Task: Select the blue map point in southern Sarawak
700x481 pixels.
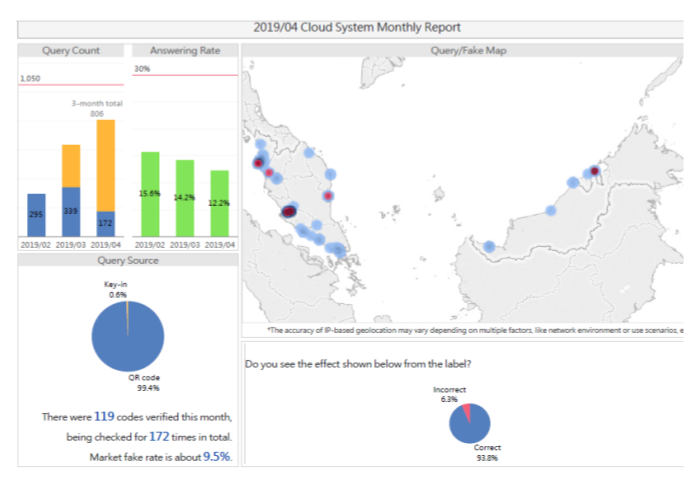Action: coord(489,247)
